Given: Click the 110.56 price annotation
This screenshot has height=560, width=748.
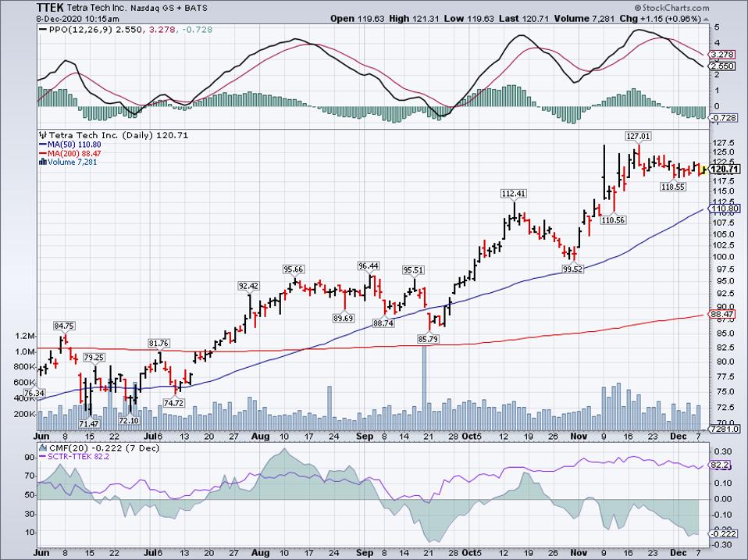Looking at the screenshot, I should click(x=614, y=220).
